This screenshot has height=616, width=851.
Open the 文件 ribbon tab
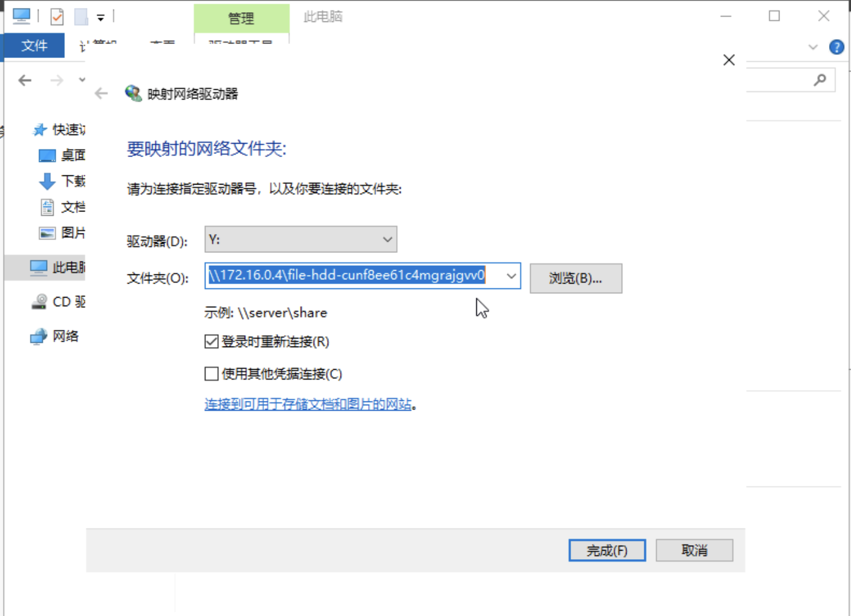pyautogui.click(x=34, y=46)
